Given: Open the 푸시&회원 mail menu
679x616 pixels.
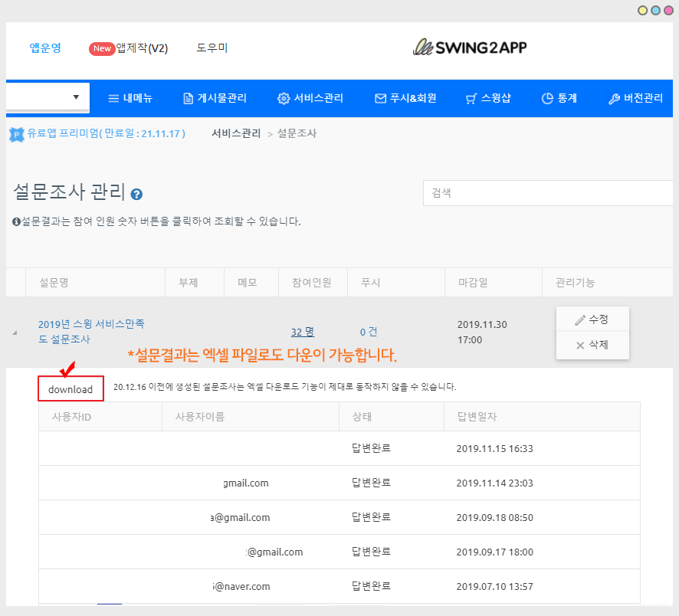Looking at the screenshot, I should [x=405, y=98].
